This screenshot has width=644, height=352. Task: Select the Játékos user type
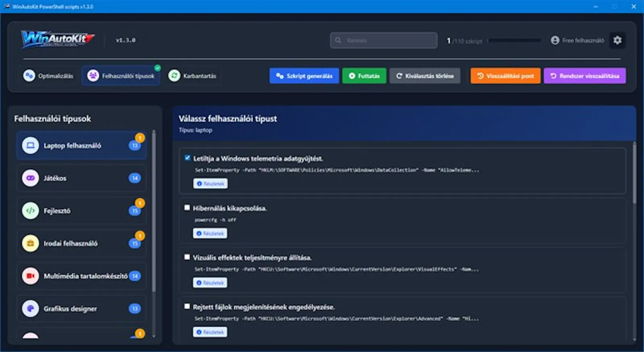(82, 178)
